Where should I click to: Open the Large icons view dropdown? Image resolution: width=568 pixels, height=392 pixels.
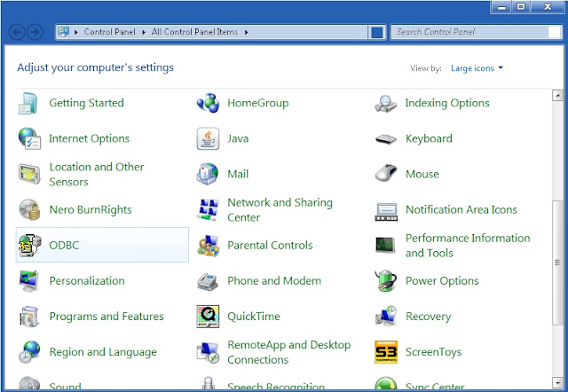[477, 68]
